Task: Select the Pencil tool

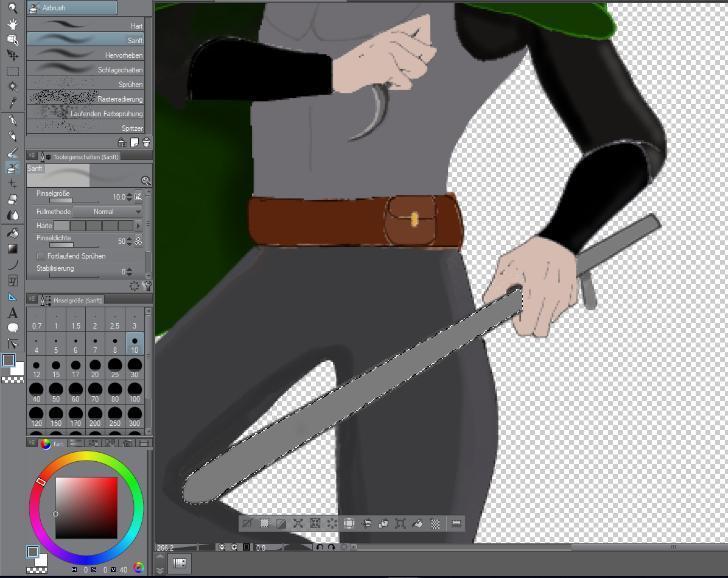Action: click(13, 136)
